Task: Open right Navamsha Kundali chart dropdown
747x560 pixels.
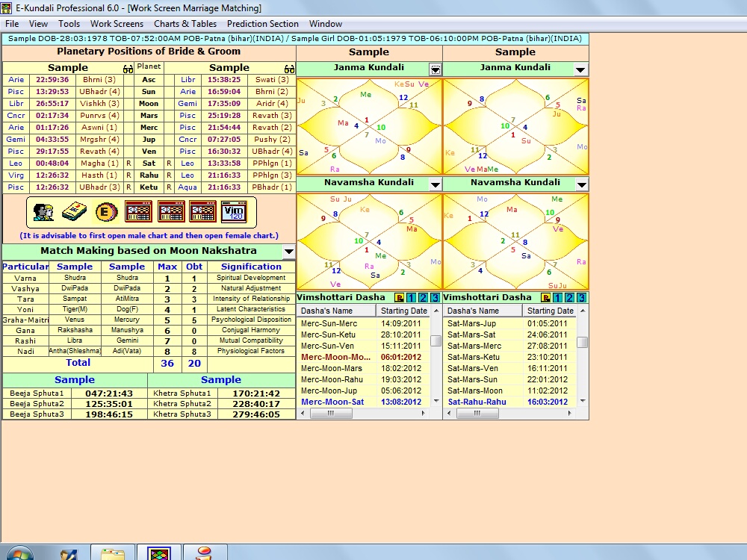Action: tap(582, 184)
